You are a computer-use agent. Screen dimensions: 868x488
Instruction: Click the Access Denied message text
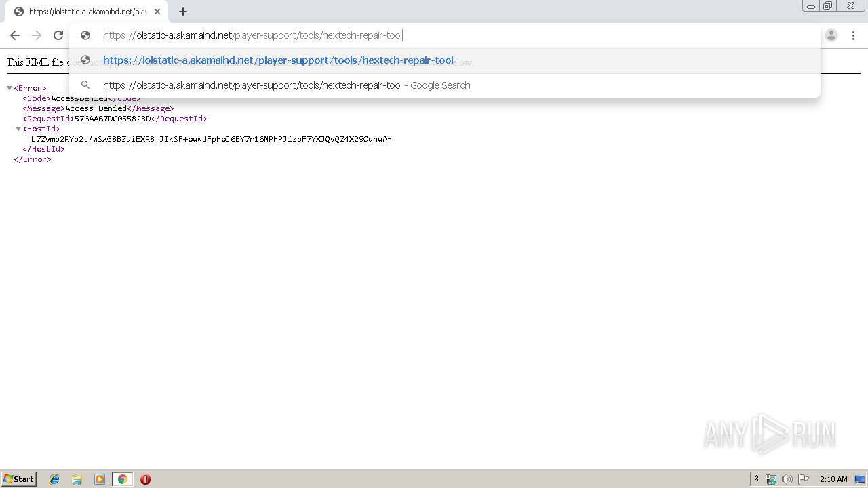(x=96, y=108)
